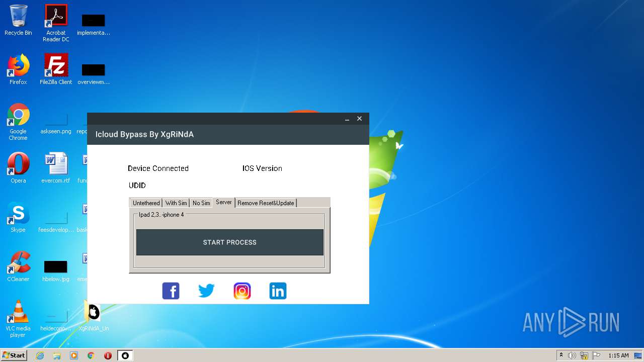Switch to the Untethered tab
Screen dimensions: 644x362
point(146,203)
